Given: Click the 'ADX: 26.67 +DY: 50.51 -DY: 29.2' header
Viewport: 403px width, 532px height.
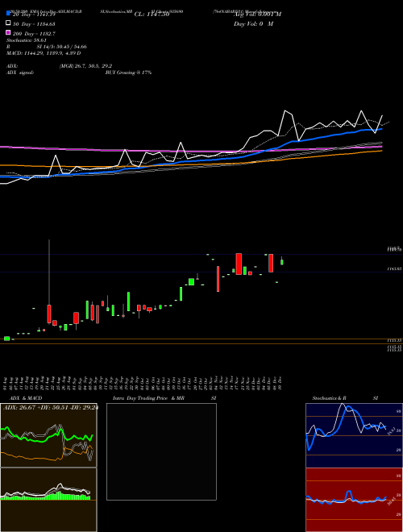Looking at the screenshot, I should tap(50, 408).
